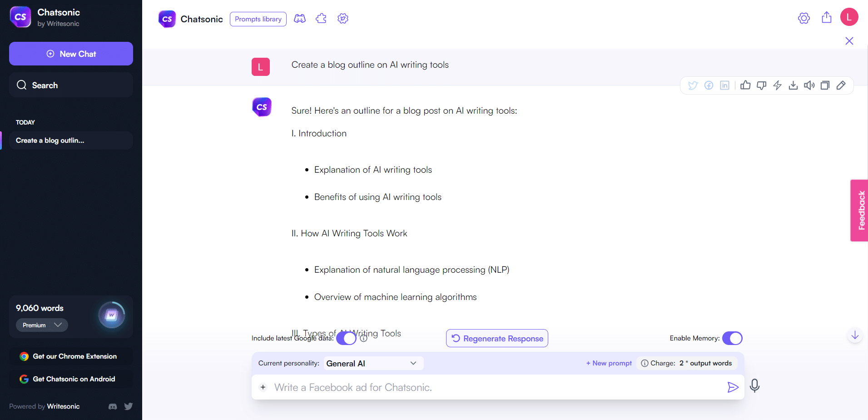Click heading 'II. How AI Writing Tools Work'
868x420 pixels.
coord(349,233)
